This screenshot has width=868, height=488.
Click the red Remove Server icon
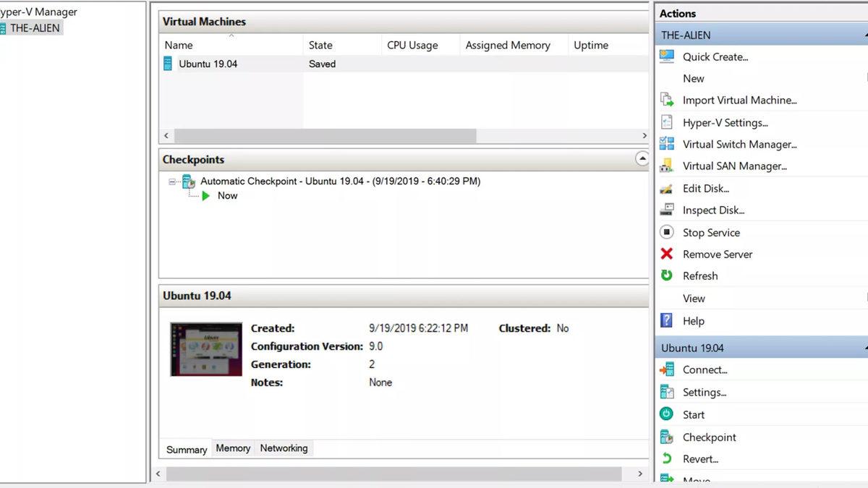pyautogui.click(x=667, y=254)
